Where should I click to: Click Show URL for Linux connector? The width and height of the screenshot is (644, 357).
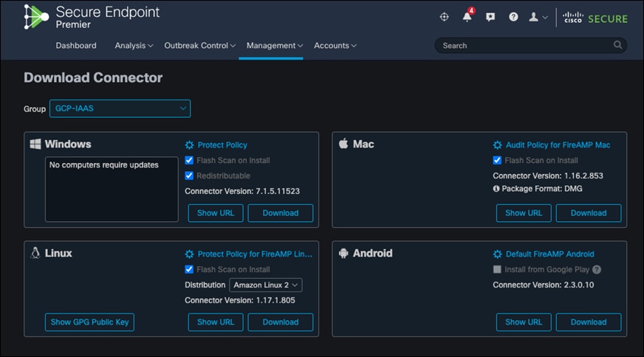(216, 322)
